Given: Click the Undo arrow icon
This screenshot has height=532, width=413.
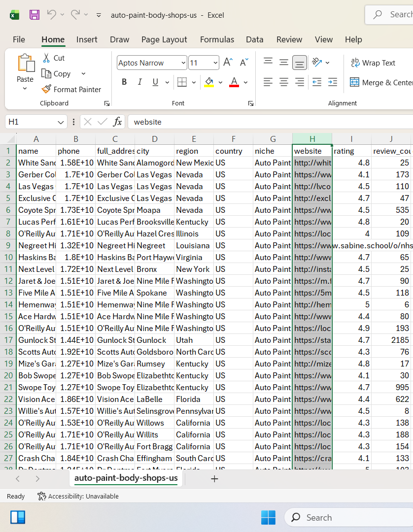Looking at the screenshot, I should (x=51, y=15).
